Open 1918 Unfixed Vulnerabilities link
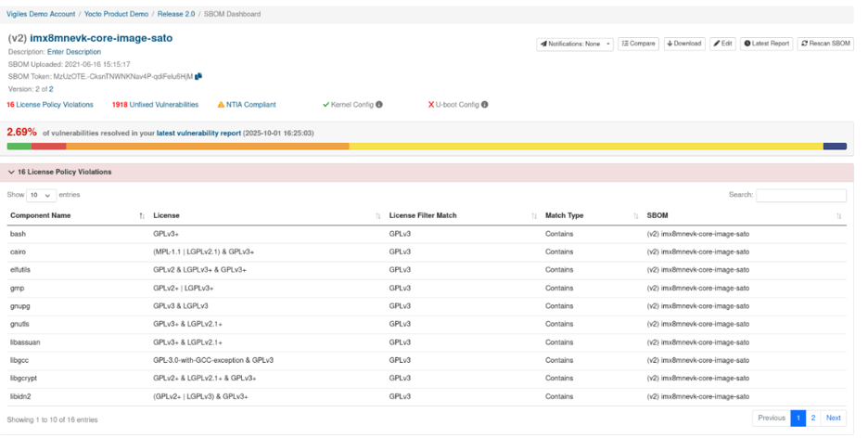Image resolution: width=868 pixels, height=438 pixels. 155,105
